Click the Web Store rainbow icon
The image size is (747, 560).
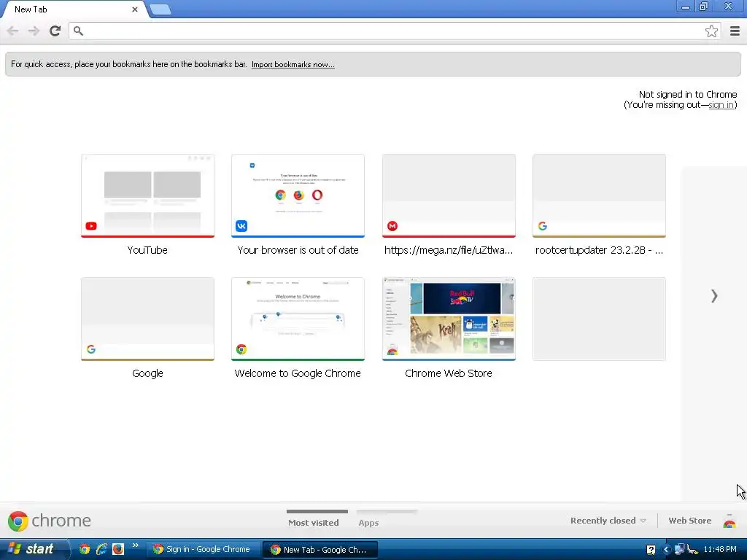[729, 522]
